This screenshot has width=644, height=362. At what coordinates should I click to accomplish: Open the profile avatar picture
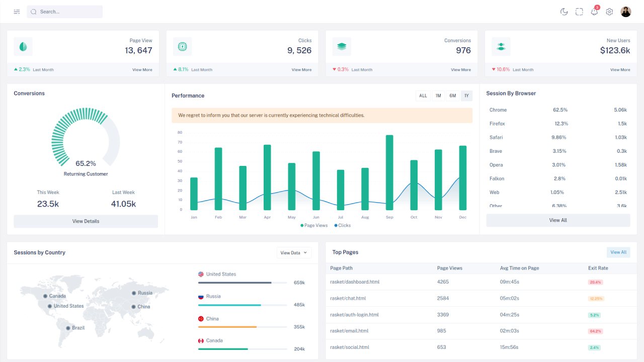pyautogui.click(x=626, y=11)
